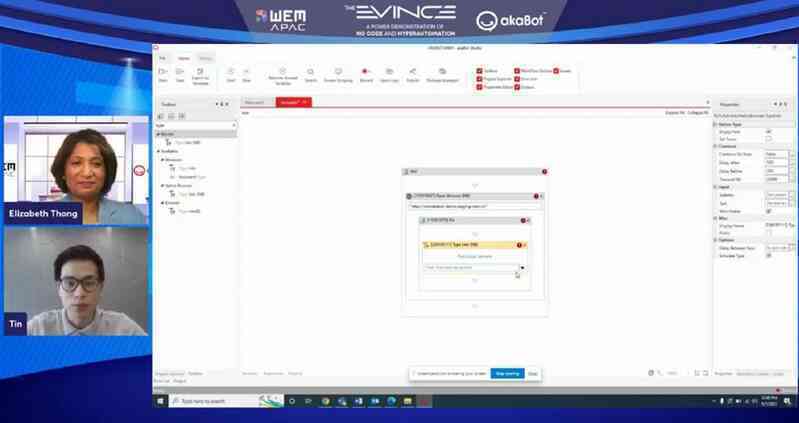Screen dimensions: 799x423
Task: Collapse the Options section in Properties
Action: (715, 240)
